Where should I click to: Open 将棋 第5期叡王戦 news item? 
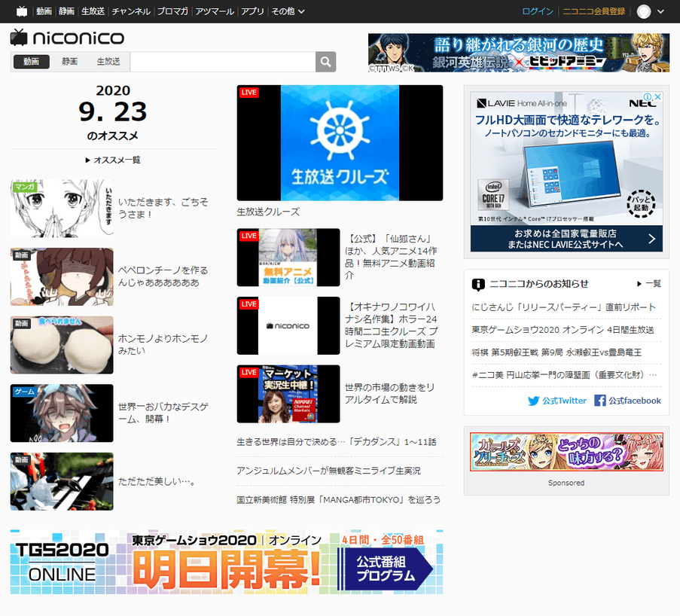(557, 352)
